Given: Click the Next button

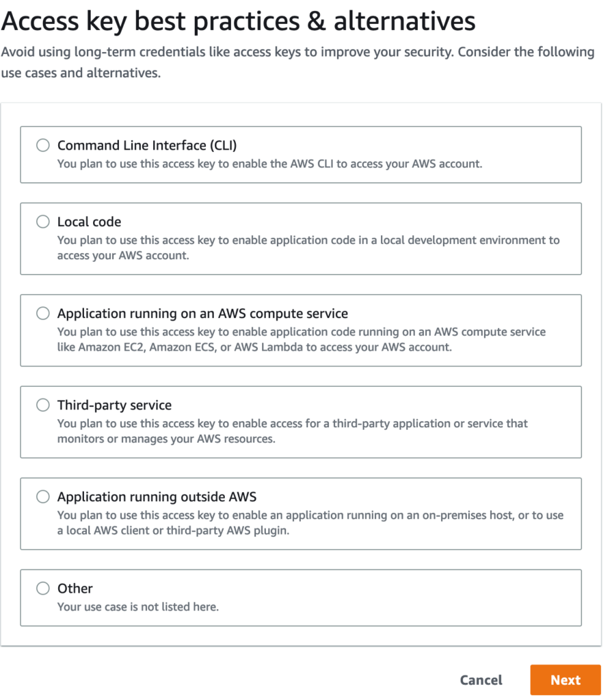Looking at the screenshot, I should [x=565, y=679].
